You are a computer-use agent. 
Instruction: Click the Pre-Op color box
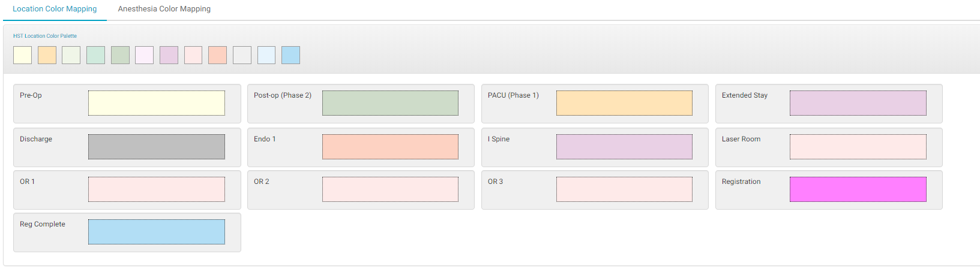(157, 103)
